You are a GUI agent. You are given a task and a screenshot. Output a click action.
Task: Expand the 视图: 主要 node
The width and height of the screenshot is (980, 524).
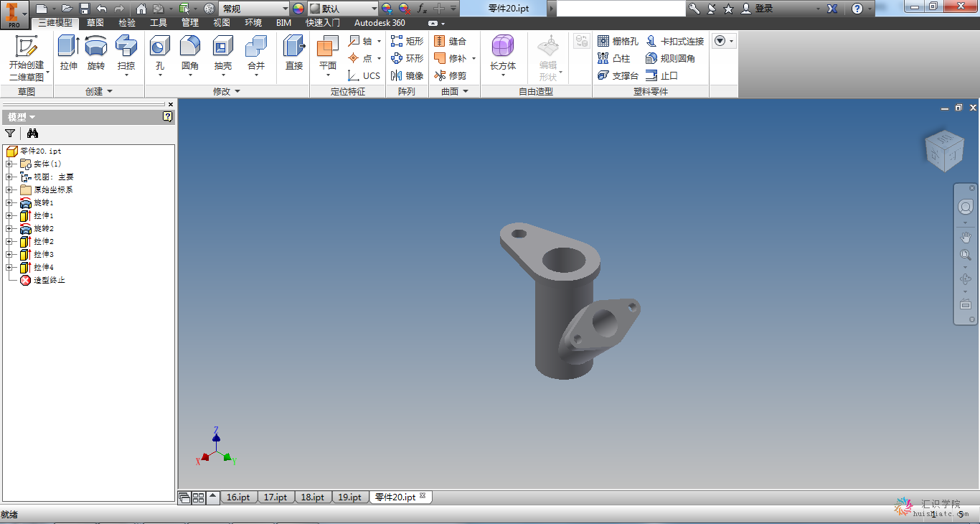[9, 177]
